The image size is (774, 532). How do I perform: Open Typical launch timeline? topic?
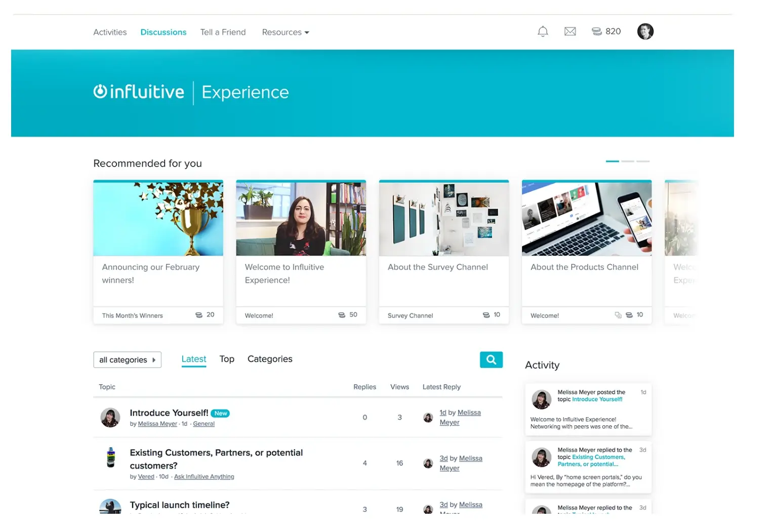click(x=180, y=505)
